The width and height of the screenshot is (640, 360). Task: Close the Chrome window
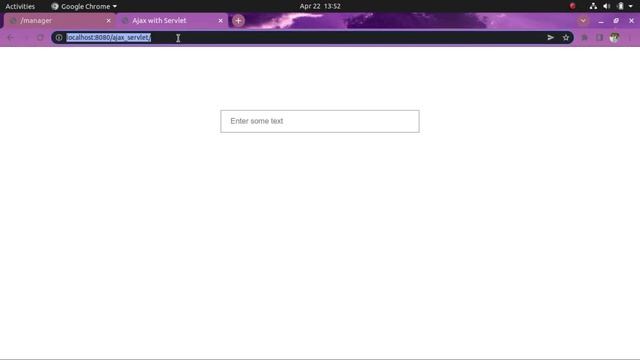point(631,20)
